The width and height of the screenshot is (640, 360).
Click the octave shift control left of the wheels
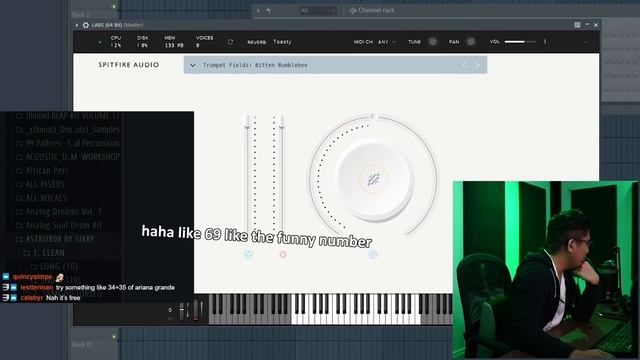coord(170,313)
